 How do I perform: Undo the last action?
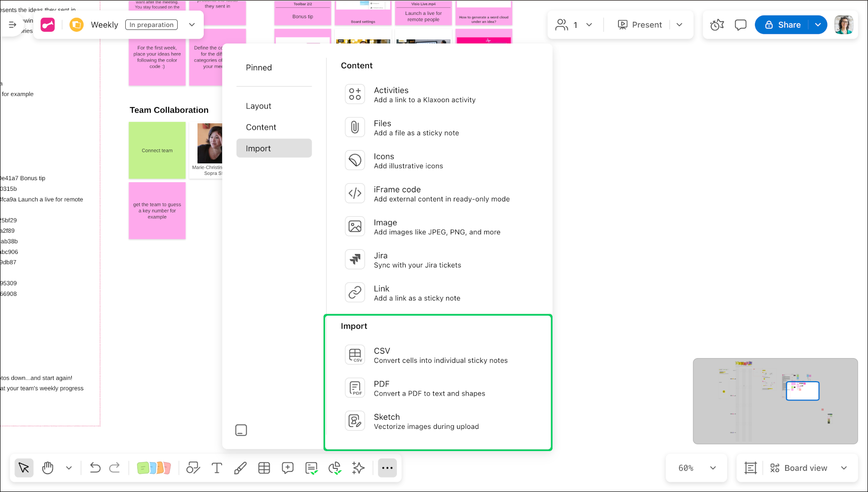coord(95,467)
